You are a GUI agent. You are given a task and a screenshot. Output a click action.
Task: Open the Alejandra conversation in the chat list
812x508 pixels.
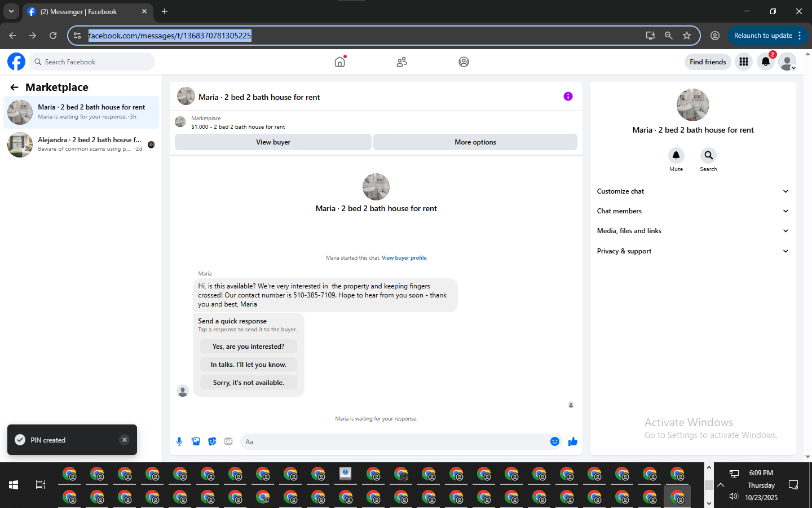(81, 144)
